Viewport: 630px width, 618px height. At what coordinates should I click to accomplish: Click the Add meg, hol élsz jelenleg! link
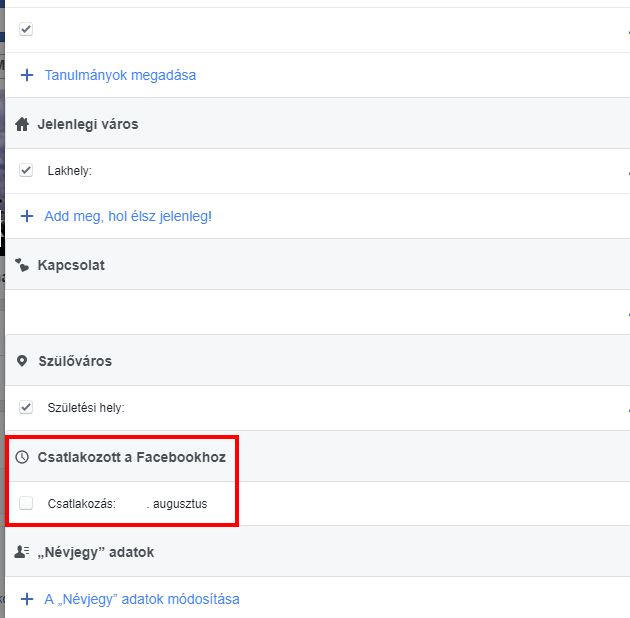128,216
